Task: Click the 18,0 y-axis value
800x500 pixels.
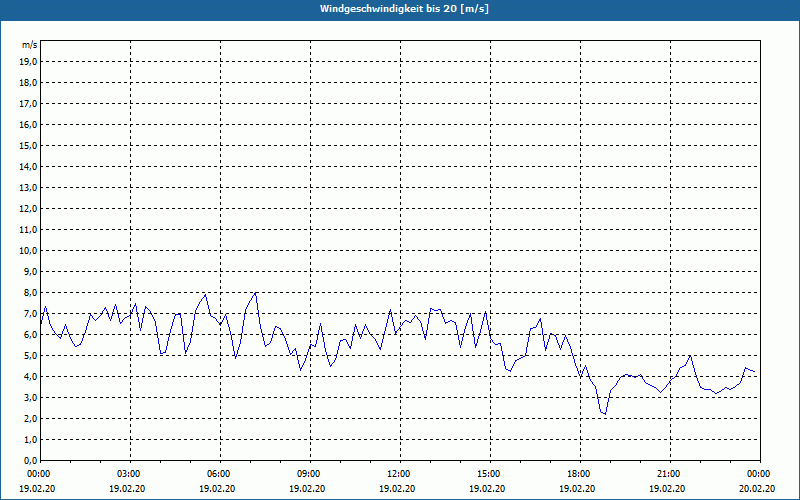Action: [28, 83]
